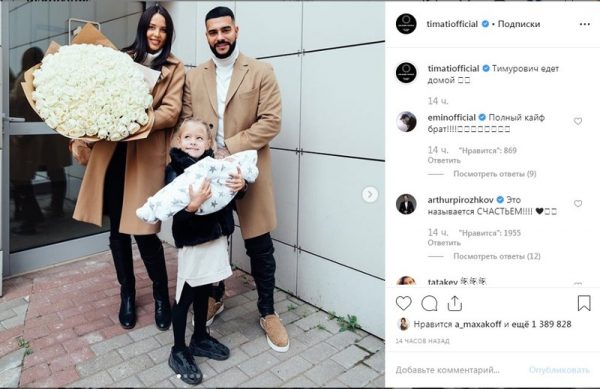Like the post with the heart icon

(404, 303)
